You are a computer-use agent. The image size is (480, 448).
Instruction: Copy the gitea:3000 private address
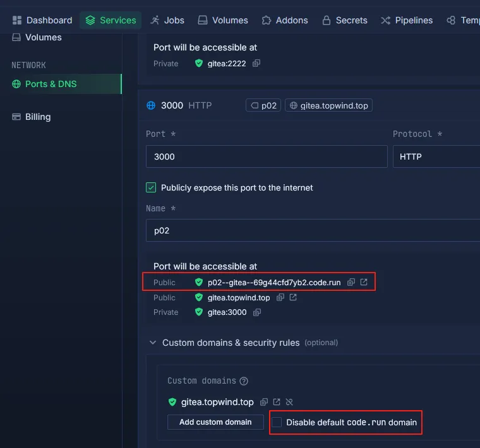(257, 312)
